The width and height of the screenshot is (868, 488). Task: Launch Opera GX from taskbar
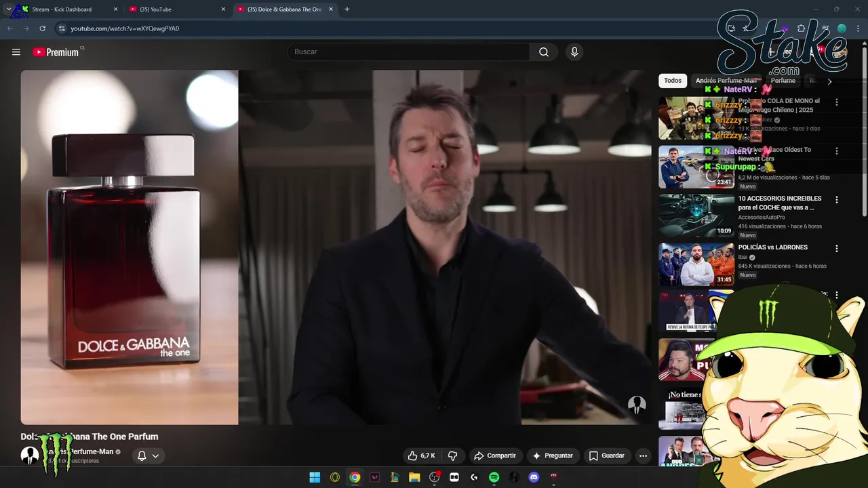335,477
